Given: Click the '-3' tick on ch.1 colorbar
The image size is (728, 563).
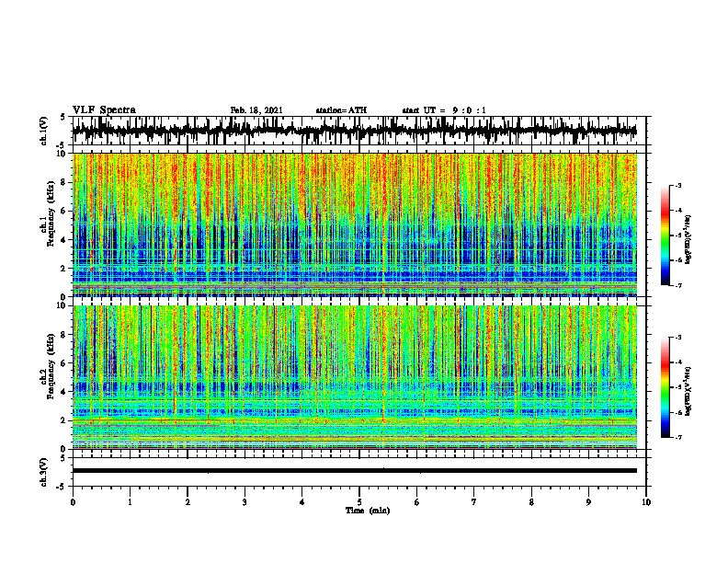Looking at the screenshot, I should click(x=678, y=185).
